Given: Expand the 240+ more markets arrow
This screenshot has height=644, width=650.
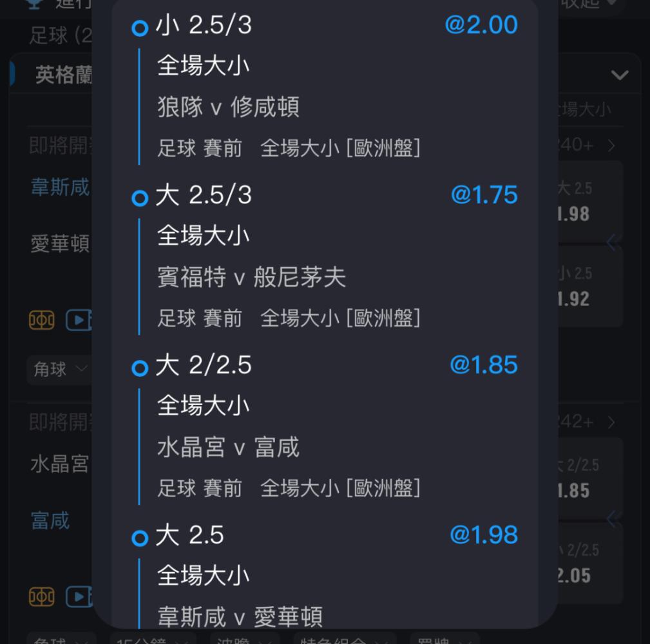Looking at the screenshot, I should tap(611, 146).
